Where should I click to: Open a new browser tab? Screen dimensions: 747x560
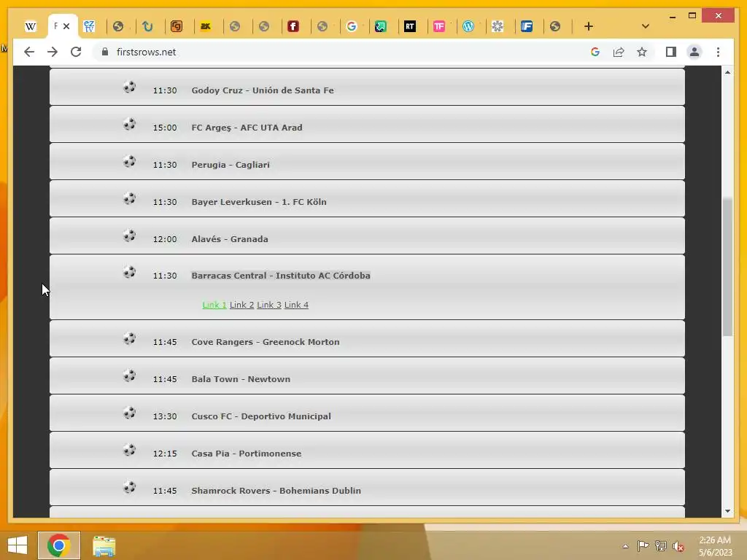589,27
